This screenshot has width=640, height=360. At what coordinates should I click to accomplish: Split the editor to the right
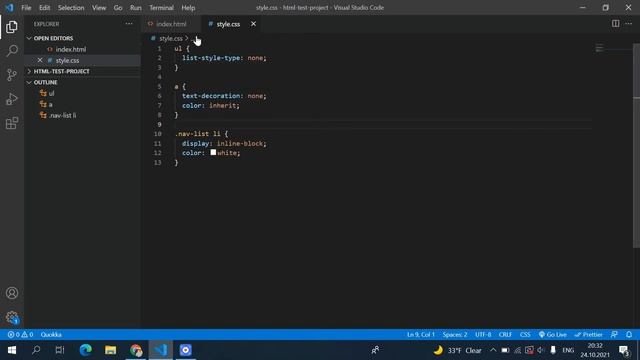tap(616, 24)
